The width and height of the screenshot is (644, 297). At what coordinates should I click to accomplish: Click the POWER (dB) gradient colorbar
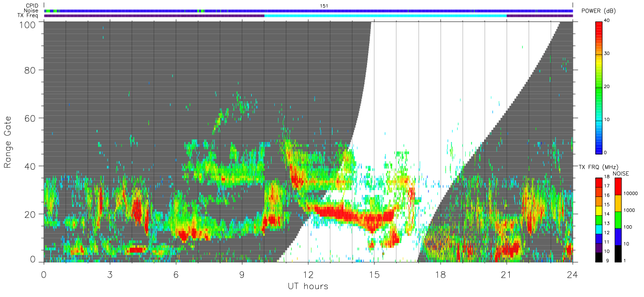(x=598, y=87)
